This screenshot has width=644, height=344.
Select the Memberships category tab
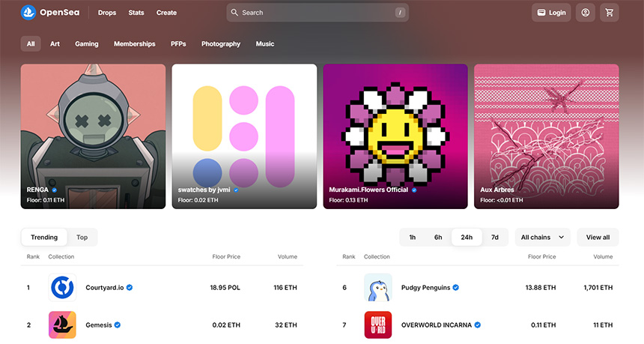135,43
